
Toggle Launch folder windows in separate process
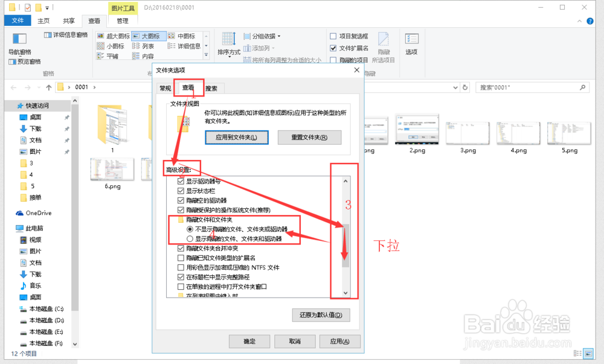(181, 287)
